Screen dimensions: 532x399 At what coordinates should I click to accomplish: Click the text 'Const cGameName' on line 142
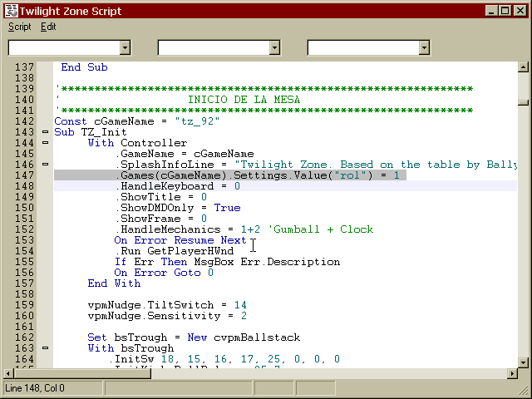point(104,121)
